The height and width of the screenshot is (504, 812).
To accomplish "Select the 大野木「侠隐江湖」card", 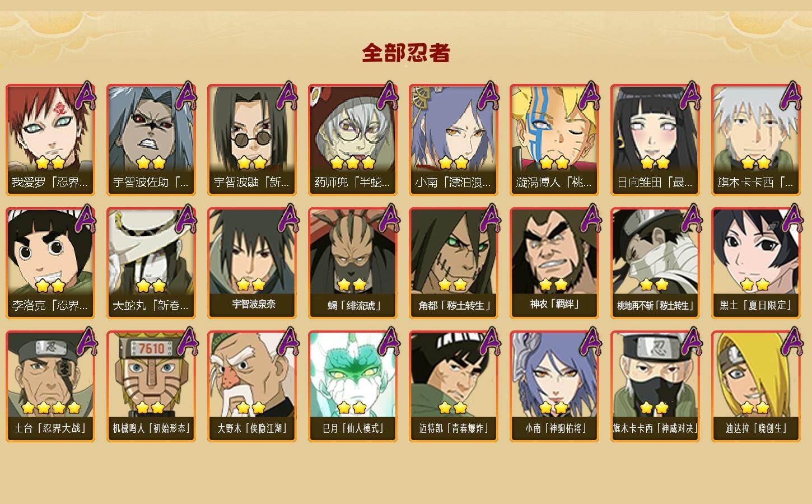I will pos(252,386).
